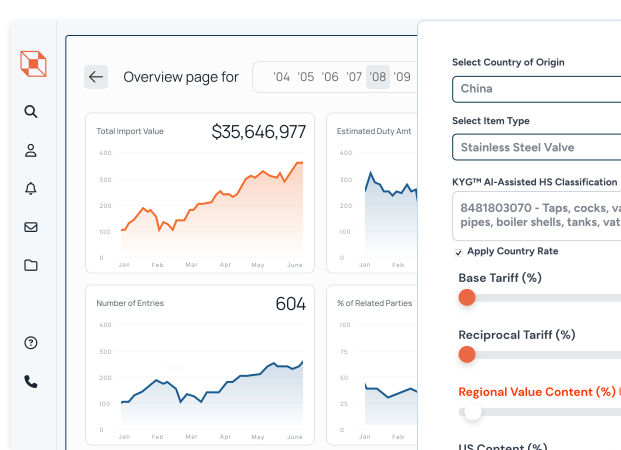The height and width of the screenshot is (450, 621).
Task: Click the Regional Value Content (%) label
Action: click(x=537, y=392)
